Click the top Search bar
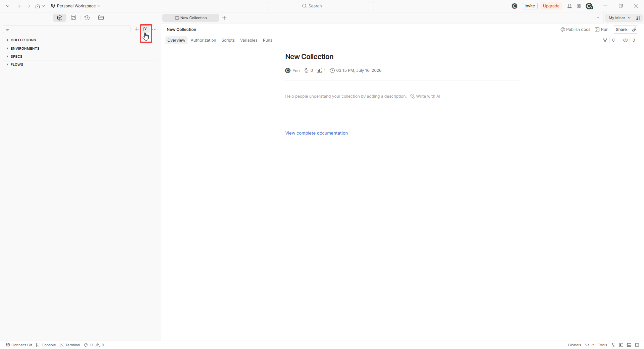Image resolution: width=644 pixels, height=349 pixels. pyautogui.click(x=320, y=6)
